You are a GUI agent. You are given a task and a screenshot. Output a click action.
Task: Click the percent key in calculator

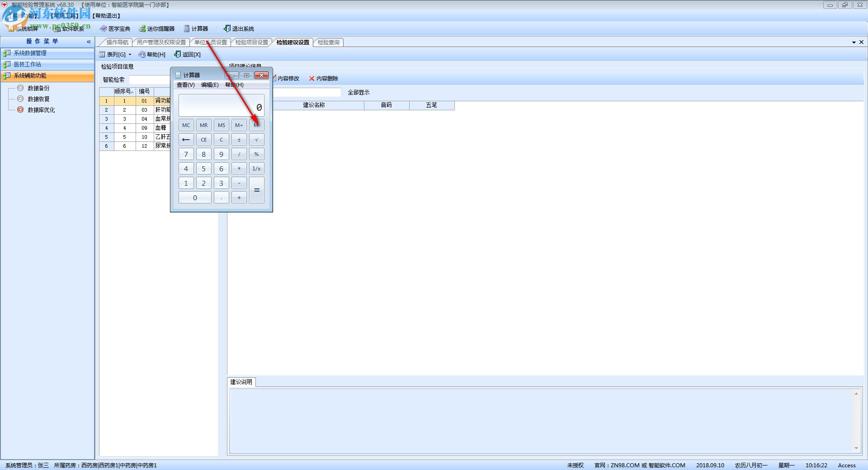(256, 154)
